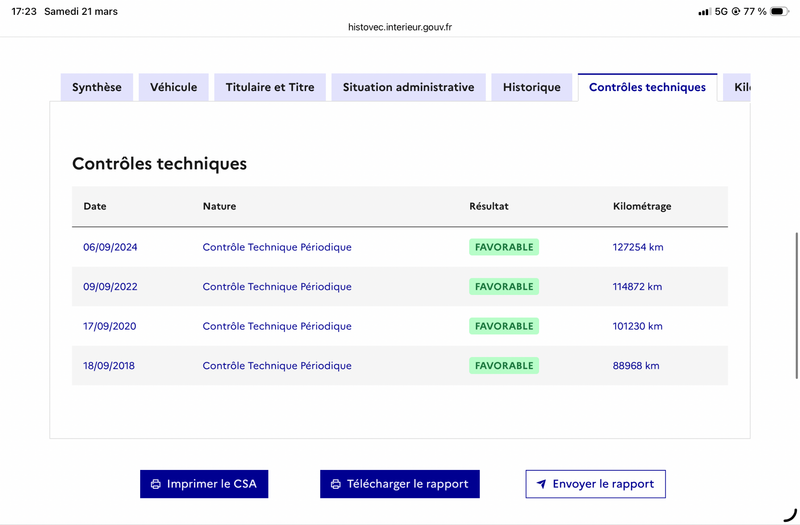Switch to the Véhicule tab

(x=173, y=87)
